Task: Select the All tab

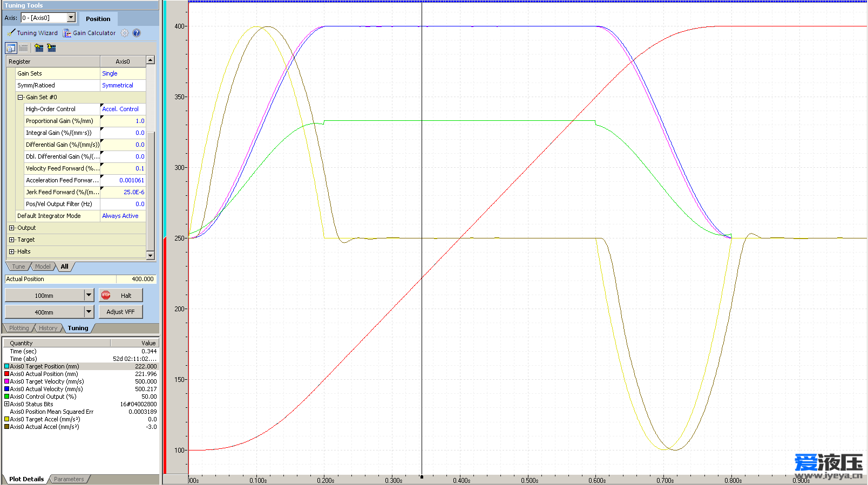Action: point(64,267)
